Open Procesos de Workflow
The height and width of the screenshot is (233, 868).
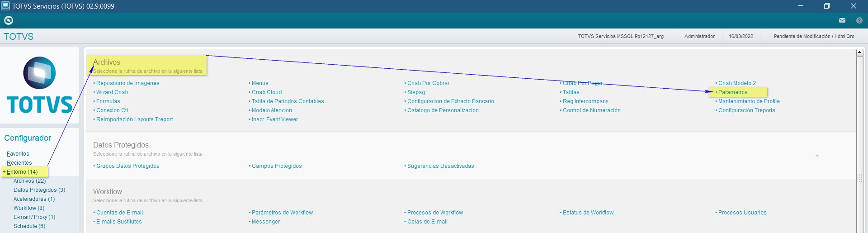[x=435, y=213]
